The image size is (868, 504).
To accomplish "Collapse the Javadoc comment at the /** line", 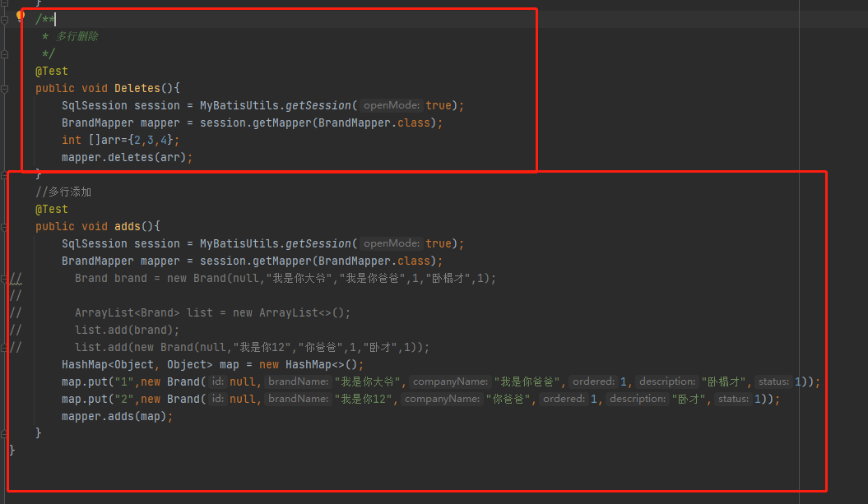I will click(x=4, y=20).
